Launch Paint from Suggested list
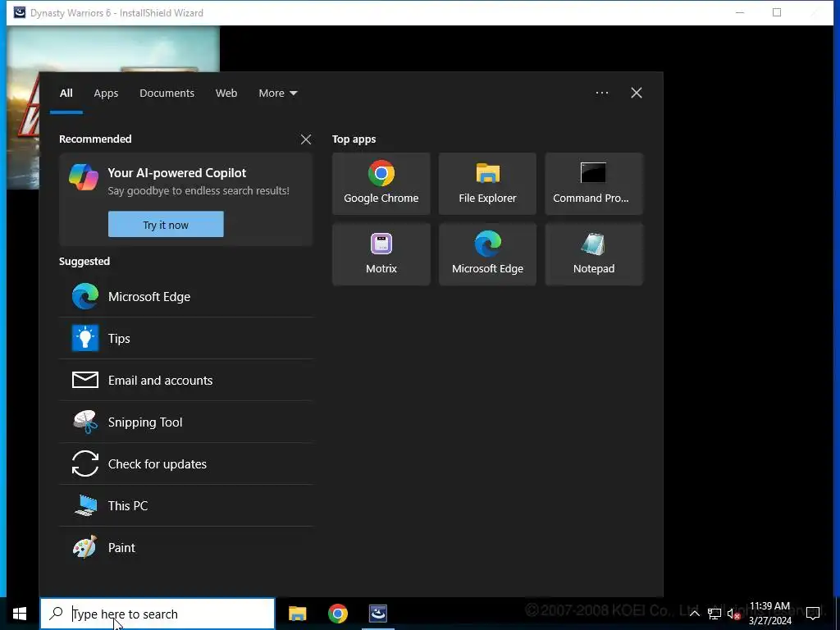The height and width of the screenshot is (630, 840). coord(186,547)
